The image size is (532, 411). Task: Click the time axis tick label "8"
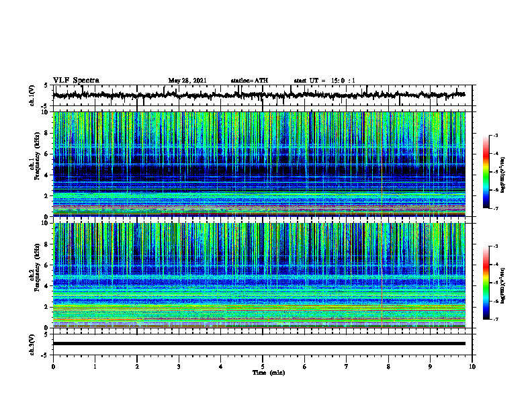click(x=388, y=367)
